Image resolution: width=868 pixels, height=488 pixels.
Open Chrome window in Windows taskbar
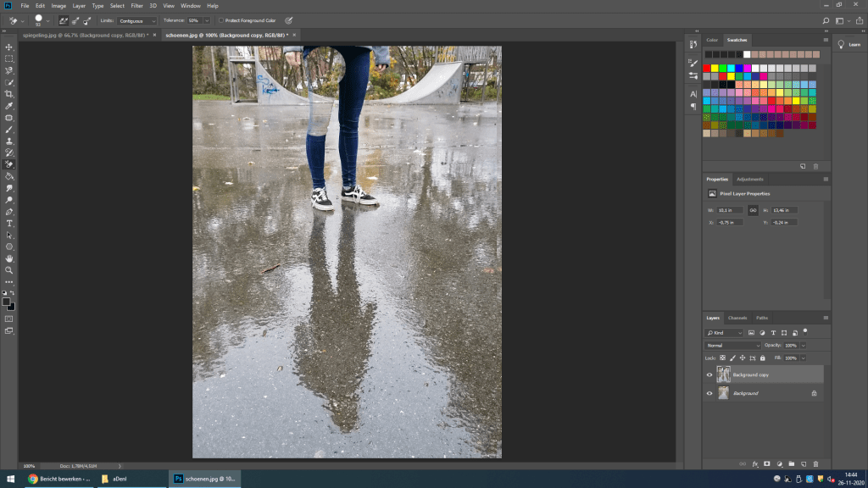pos(59,479)
